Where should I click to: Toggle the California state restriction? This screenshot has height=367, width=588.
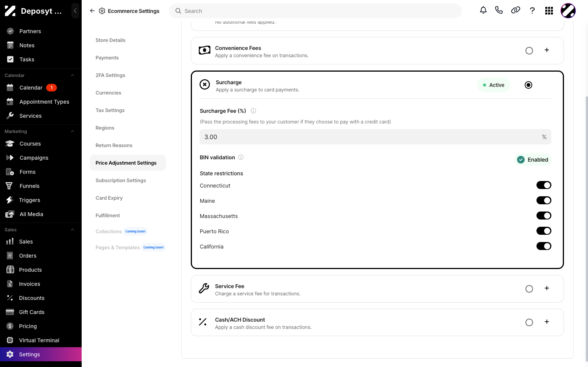[x=544, y=246]
